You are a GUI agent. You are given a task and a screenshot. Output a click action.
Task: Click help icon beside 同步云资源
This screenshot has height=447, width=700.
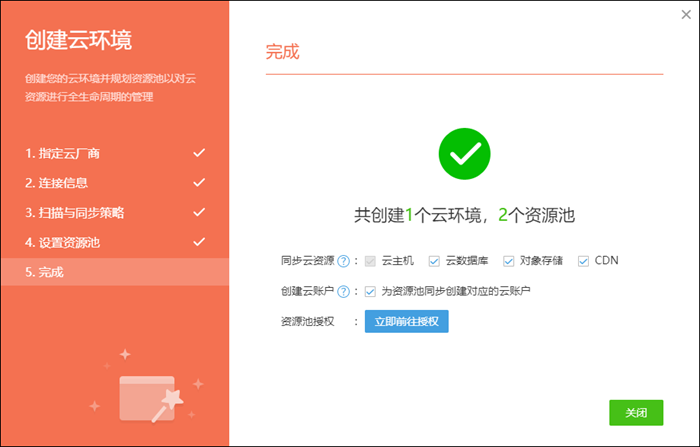[x=343, y=261]
